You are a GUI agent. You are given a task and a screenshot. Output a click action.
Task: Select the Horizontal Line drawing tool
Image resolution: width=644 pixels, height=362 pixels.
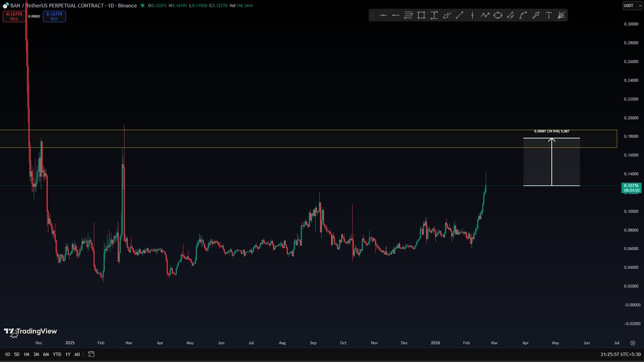pos(383,15)
